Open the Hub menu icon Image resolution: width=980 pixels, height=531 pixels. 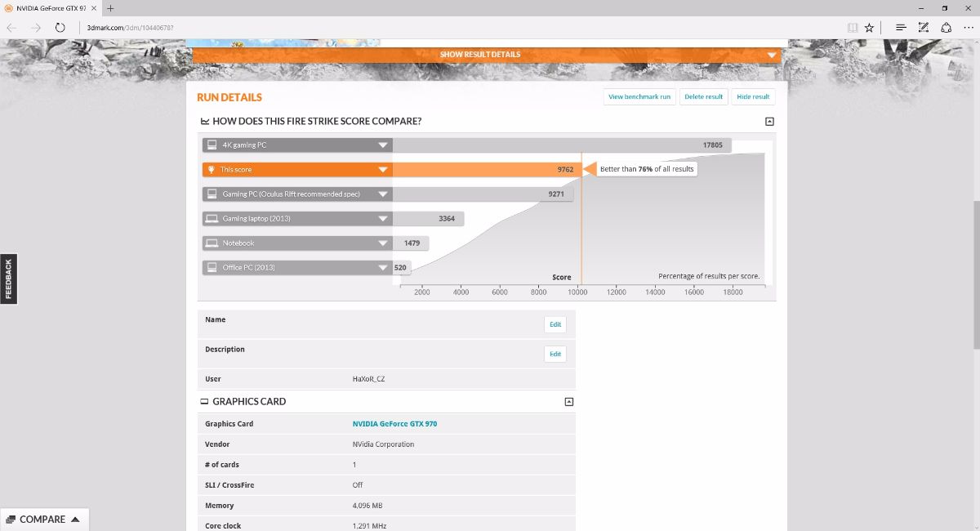[x=901, y=28]
